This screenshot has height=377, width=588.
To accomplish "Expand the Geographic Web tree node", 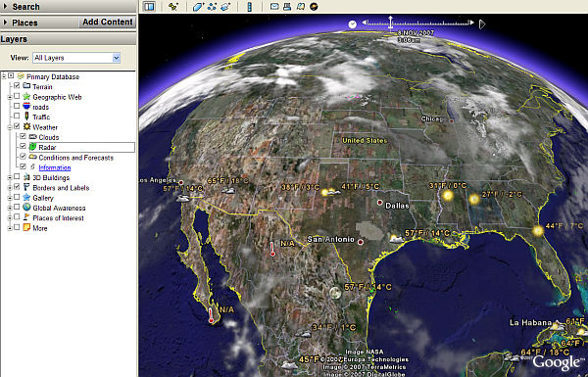I will 10,97.
